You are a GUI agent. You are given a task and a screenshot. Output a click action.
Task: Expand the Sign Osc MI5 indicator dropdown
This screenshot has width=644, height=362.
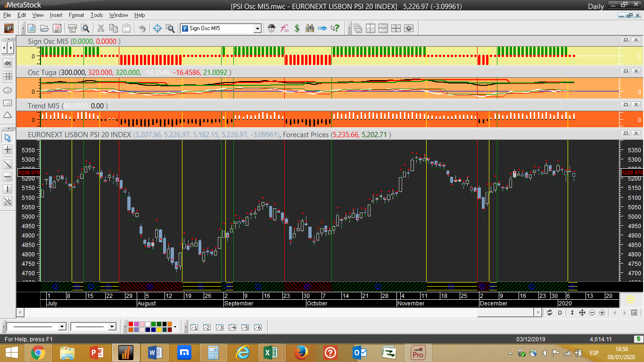point(257,28)
